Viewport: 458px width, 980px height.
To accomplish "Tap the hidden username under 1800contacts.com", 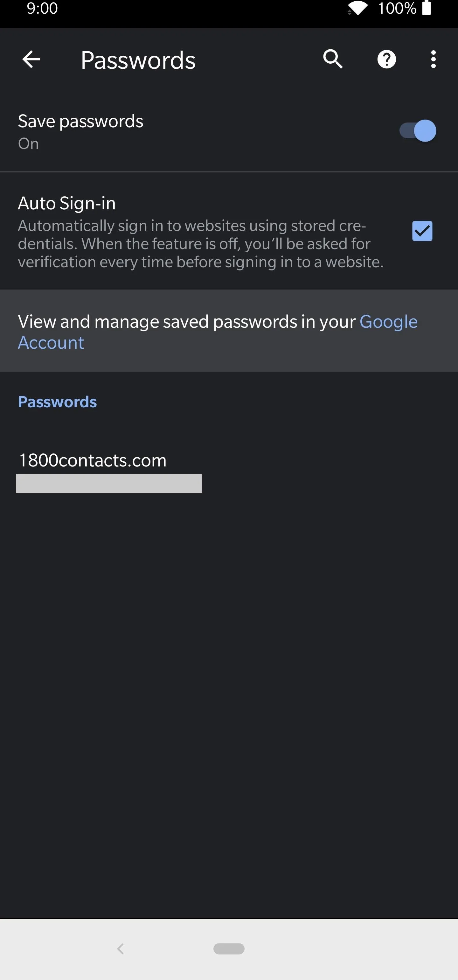I will point(109,484).
